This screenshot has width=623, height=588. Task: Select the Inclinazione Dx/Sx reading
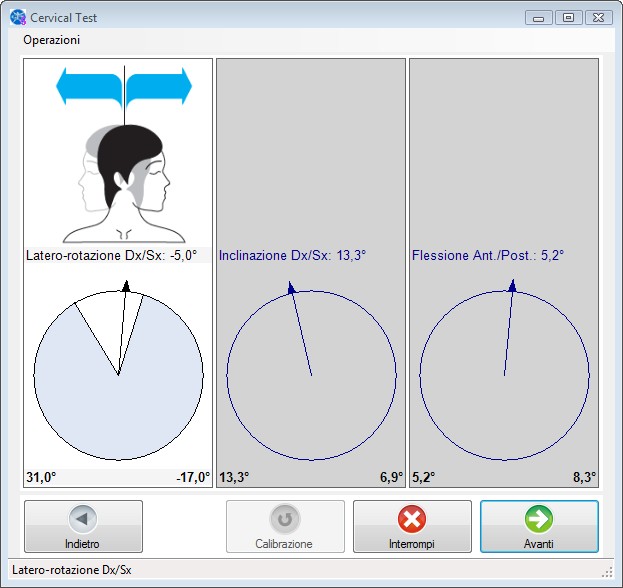292,255
